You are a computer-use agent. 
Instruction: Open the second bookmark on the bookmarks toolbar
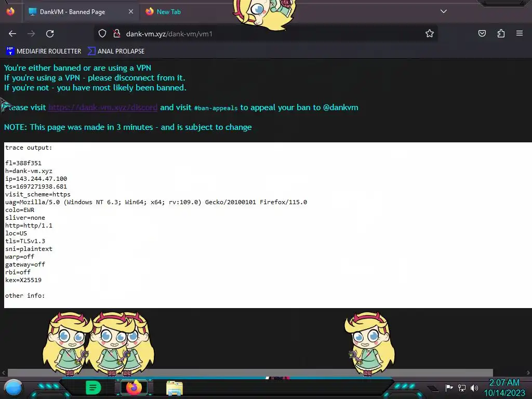116,51
